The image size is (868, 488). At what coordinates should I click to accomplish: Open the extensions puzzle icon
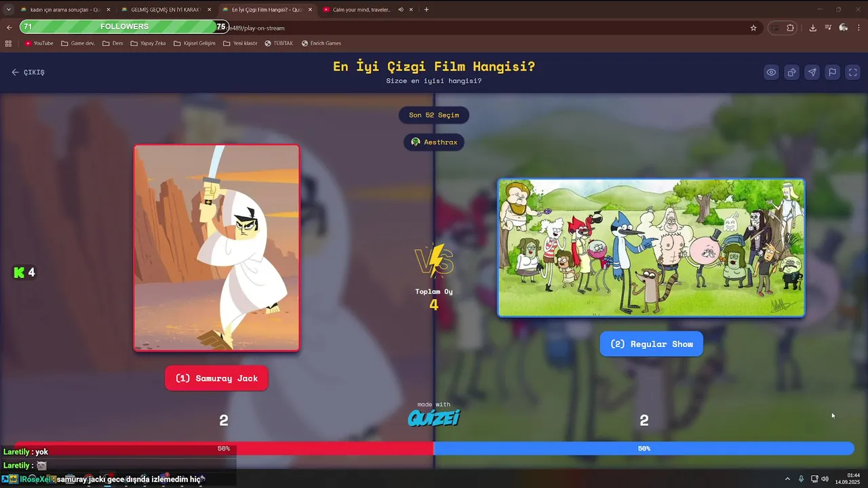pos(791,28)
